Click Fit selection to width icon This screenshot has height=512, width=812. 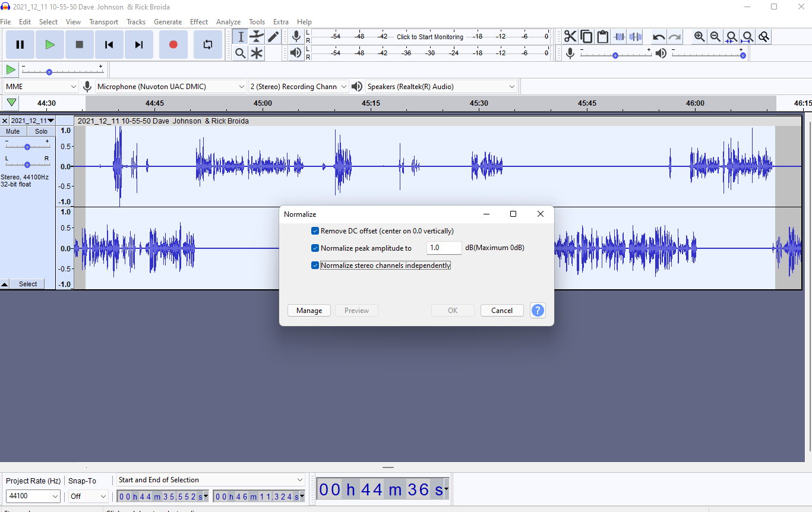point(732,37)
